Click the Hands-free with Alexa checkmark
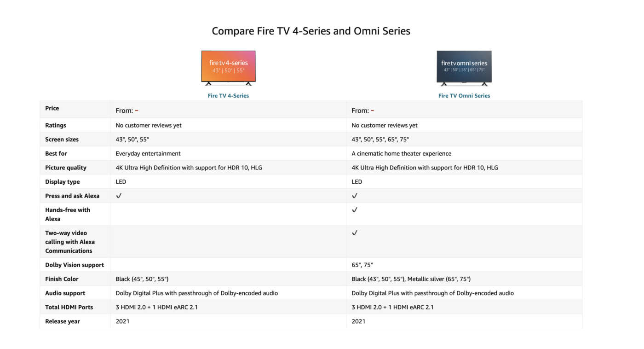Image resolution: width=644 pixels, height=349 pixels. click(354, 210)
